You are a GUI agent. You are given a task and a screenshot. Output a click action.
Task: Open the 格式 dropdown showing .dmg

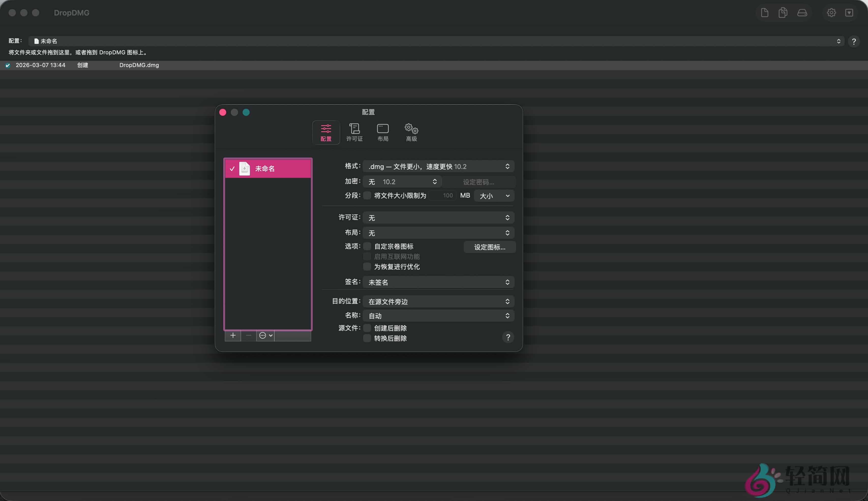tap(438, 166)
